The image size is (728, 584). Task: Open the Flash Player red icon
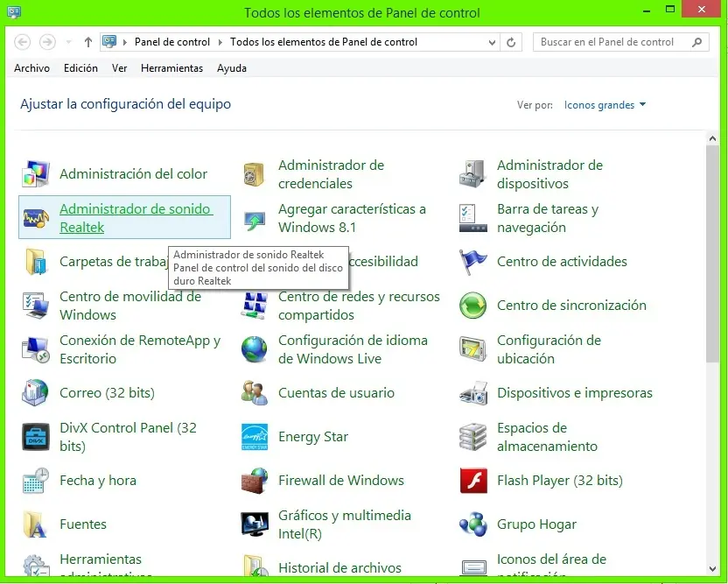pyautogui.click(x=472, y=481)
